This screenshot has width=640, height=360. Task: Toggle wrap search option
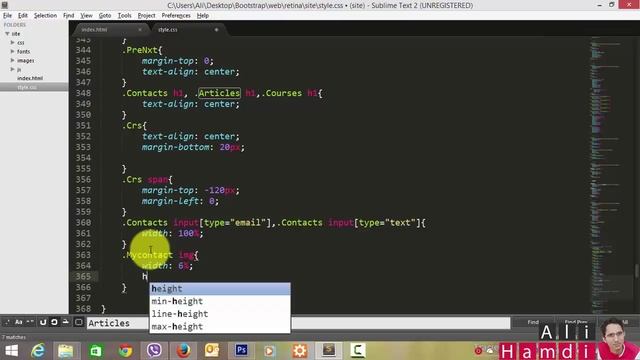[x=54, y=322]
